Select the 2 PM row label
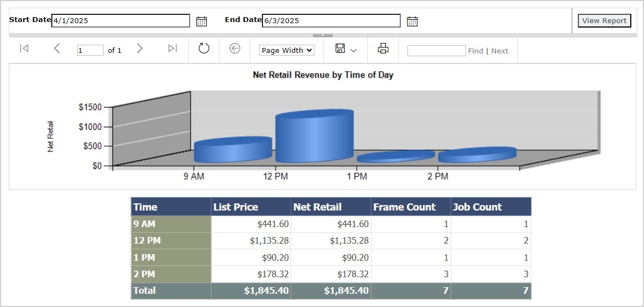 (x=171, y=274)
